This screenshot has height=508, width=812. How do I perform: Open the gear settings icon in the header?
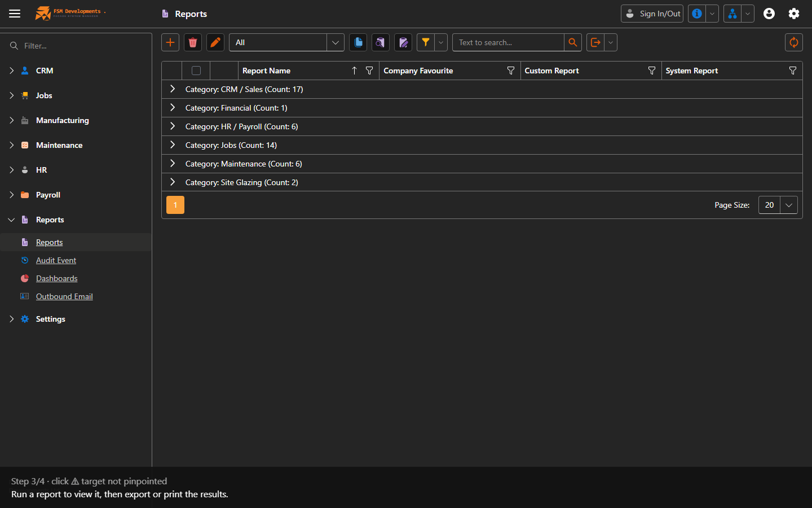tap(794, 14)
